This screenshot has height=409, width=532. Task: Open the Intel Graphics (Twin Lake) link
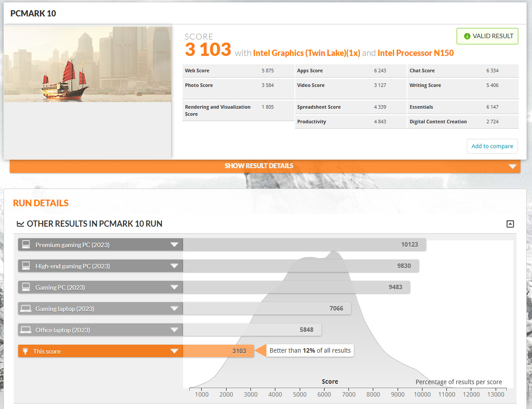click(x=306, y=53)
